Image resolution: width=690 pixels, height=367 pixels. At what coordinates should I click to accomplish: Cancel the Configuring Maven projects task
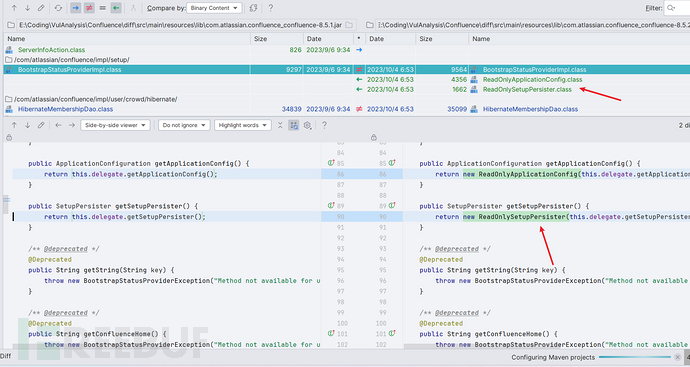[x=678, y=357]
